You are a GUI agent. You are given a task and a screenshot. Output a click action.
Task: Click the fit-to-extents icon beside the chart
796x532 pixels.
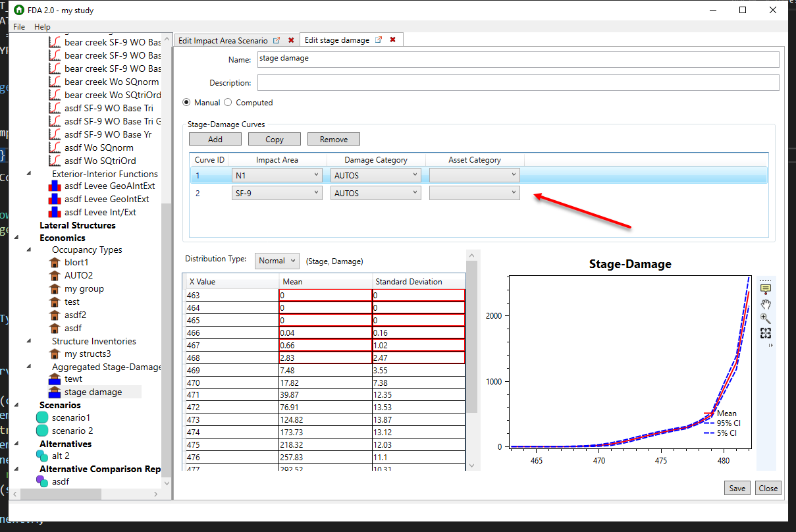tap(766, 333)
